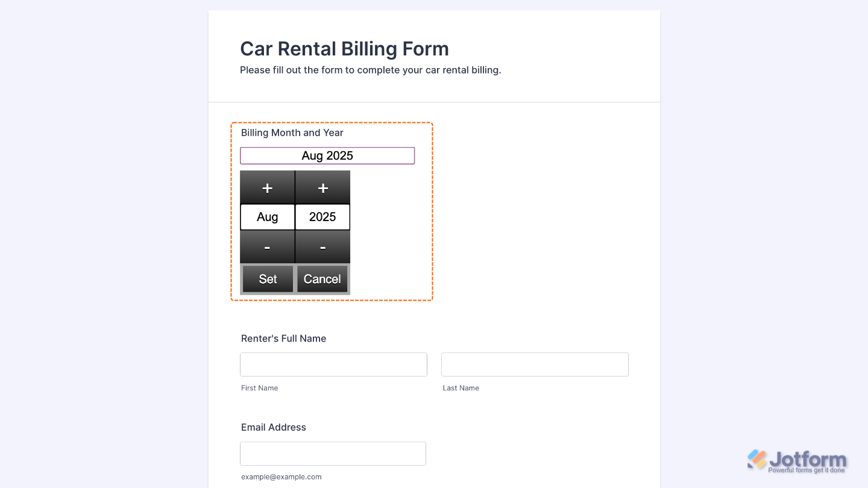Decrease the month with the minus button
The width and height of the screenshot is (868, 488).
[x=267, y=247]
